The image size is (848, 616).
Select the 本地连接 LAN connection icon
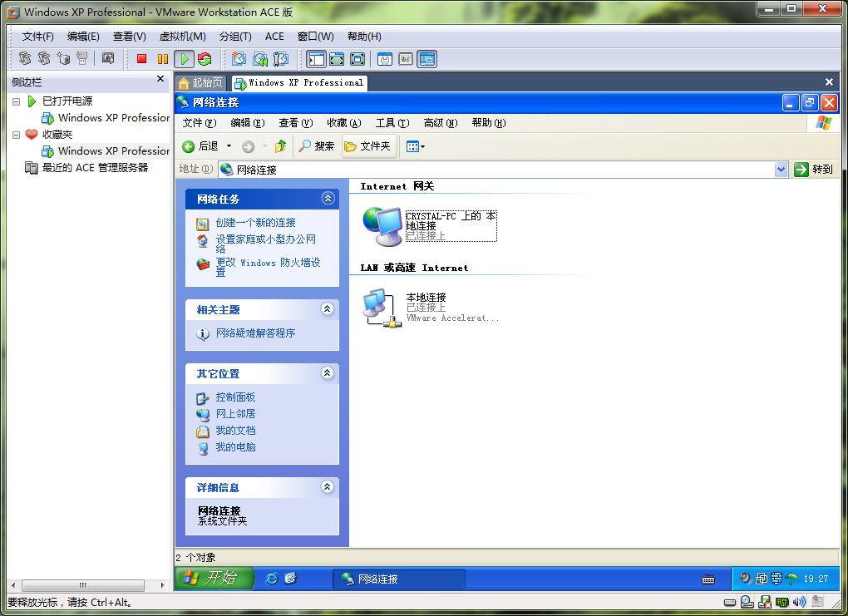382,308
